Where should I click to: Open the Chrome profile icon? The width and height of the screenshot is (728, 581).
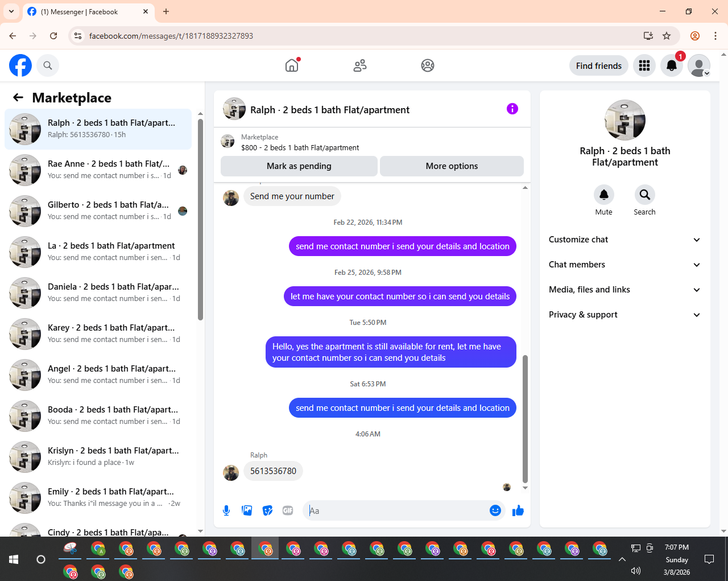click(x=695, y=36)
